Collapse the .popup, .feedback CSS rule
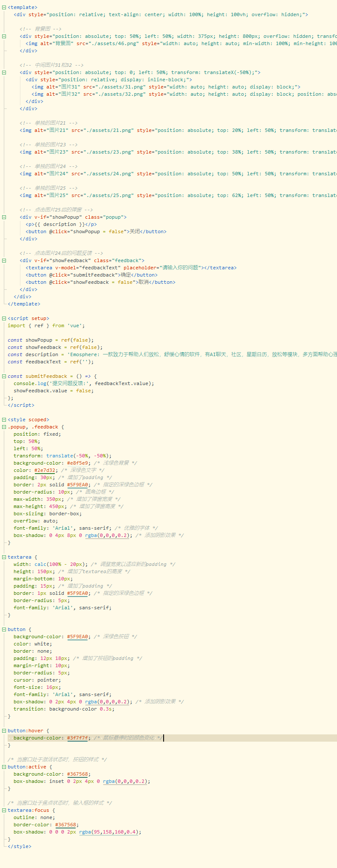Viewport: 337px width, 868px height. click(4, 427)
